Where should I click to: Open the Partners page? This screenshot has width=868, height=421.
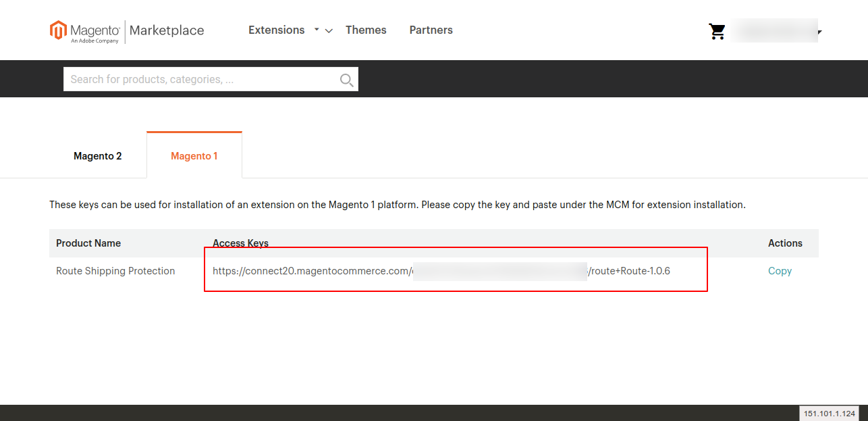click(x=431, y=30)
